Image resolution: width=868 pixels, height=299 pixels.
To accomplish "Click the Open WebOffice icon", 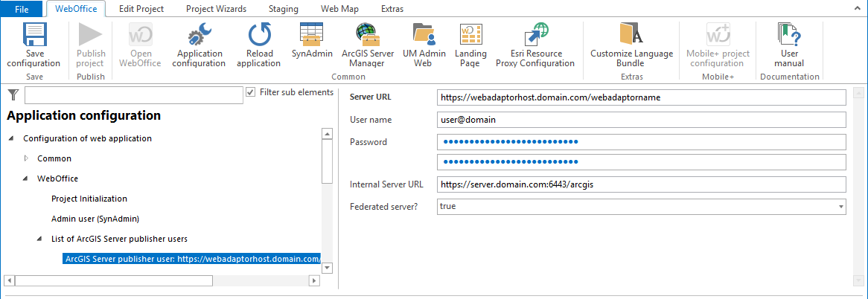I will [141, 36].
